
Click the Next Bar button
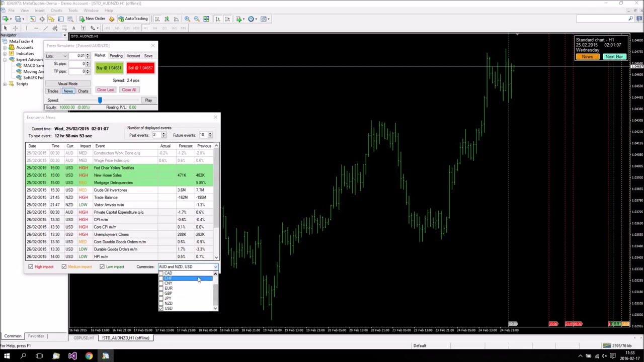[x=614, y=57]
